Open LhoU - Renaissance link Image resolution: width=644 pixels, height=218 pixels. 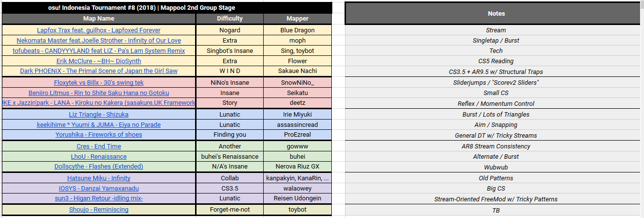[x=99, y=156]
